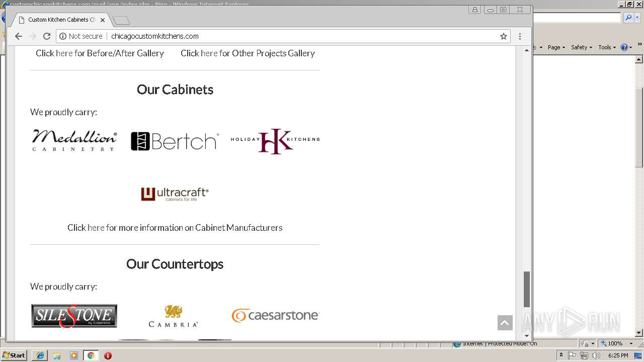Open the Before/After Gallery 'here' link
644x362 pixels.
(64, 53)
